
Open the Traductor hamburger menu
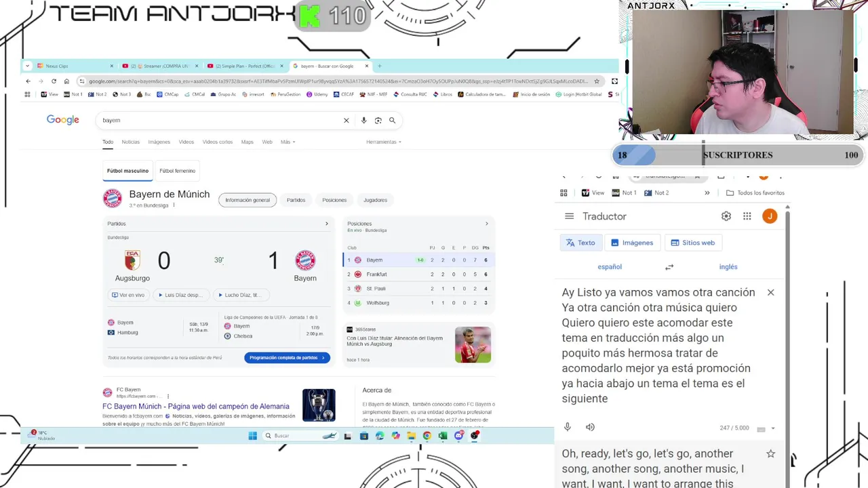click(569, 216)
